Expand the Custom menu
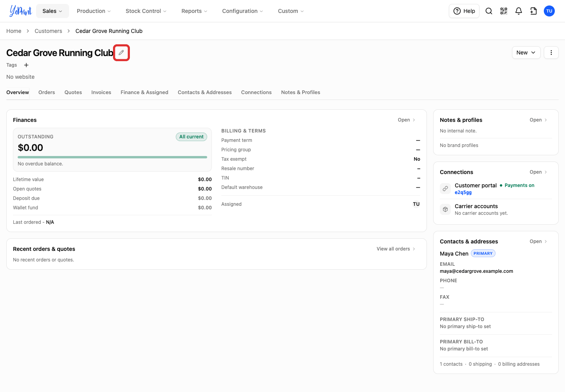 [291, 11]
